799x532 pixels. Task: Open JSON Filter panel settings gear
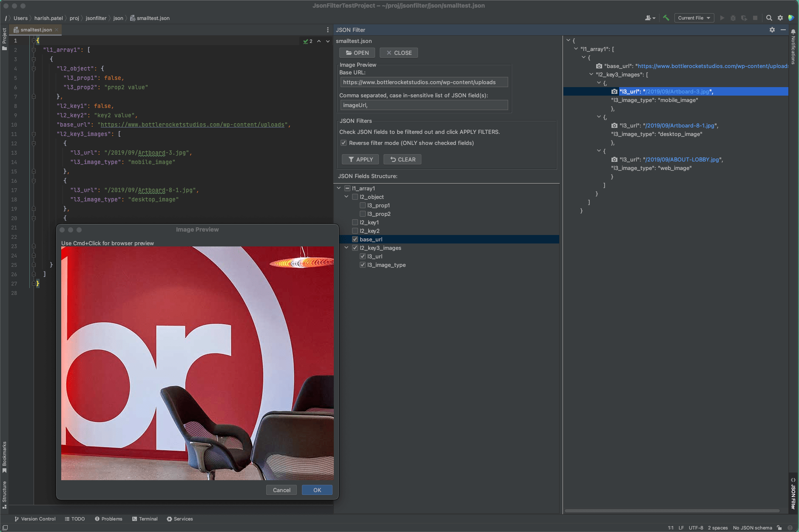[771, 30]
